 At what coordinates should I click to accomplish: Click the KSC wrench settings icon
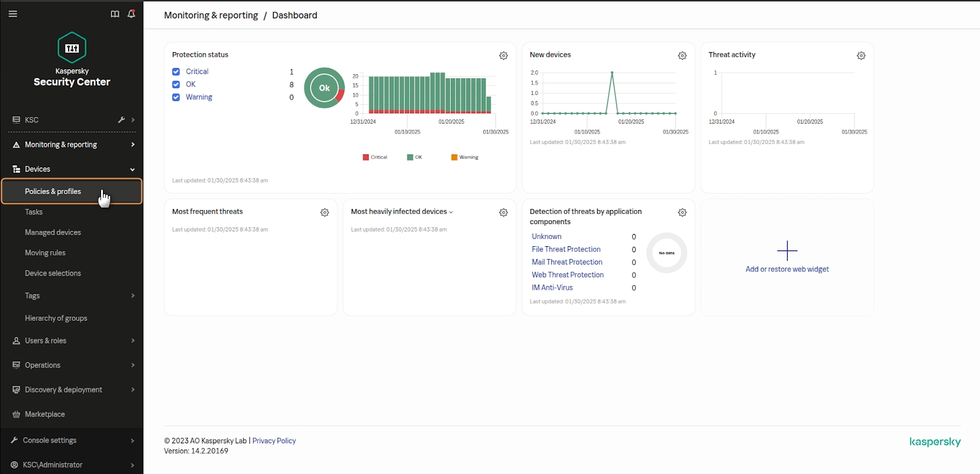tap(121, 120)
